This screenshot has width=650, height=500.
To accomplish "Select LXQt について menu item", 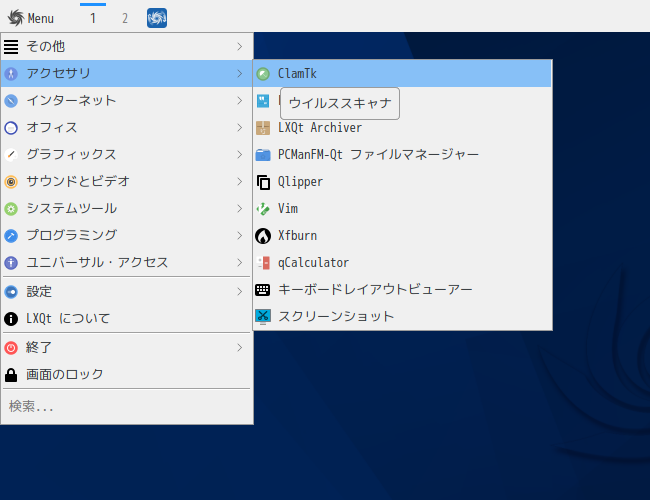I will 127,319.
